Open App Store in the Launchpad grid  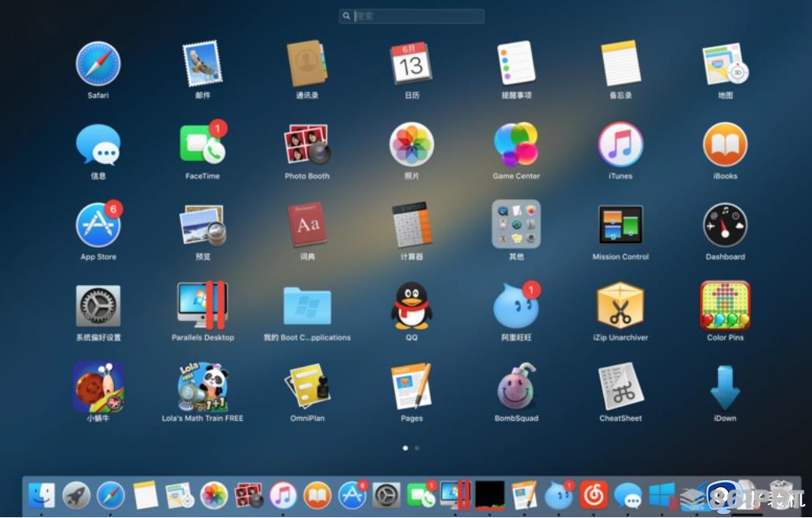(98, 224)
